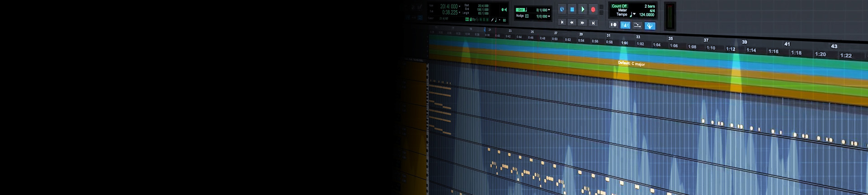The width and height of the screenshot is (868, 195).
Task: Click the 1:12 mark on time ruler
Action: tap(731, 49)
